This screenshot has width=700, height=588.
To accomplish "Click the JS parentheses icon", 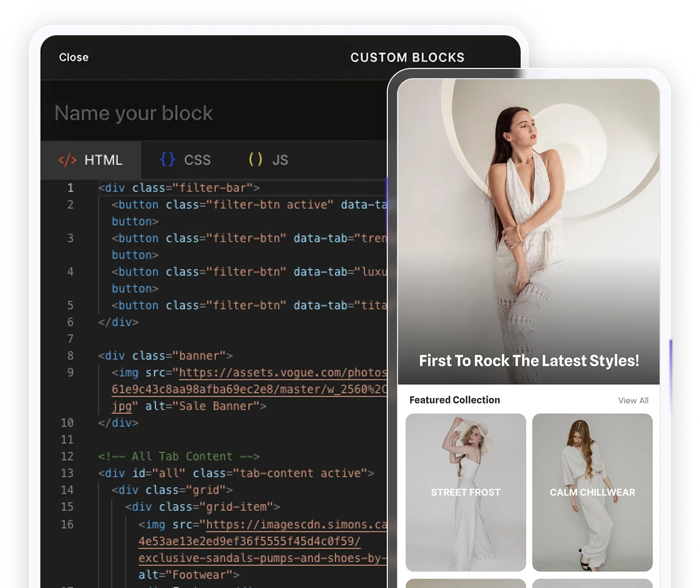I will click(x=255, y=159).
